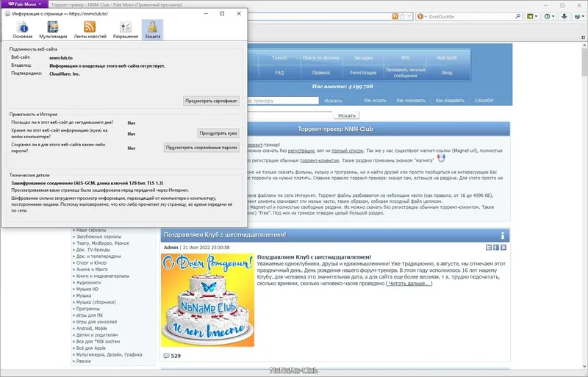The height and width of the screenshot is (377, 588).
Task: Click the 529 comments icon
Action: pos(167,356)
